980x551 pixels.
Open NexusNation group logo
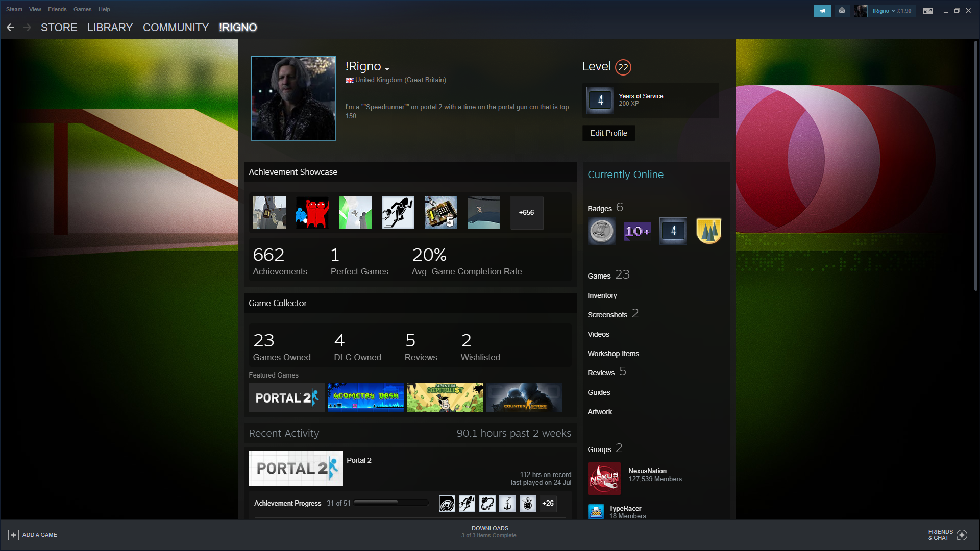coord(604,479)
